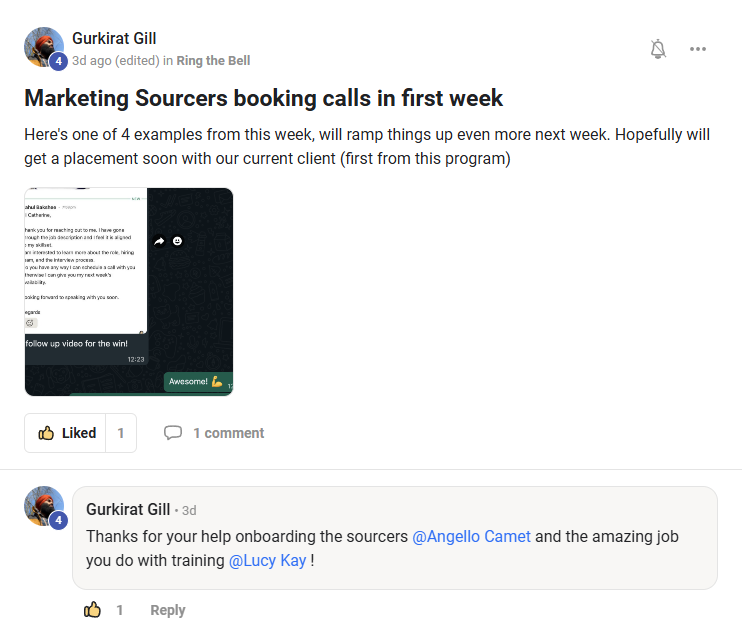View the post's like count of 1
This screenshot has height=635, width=742.
(121, 433)
